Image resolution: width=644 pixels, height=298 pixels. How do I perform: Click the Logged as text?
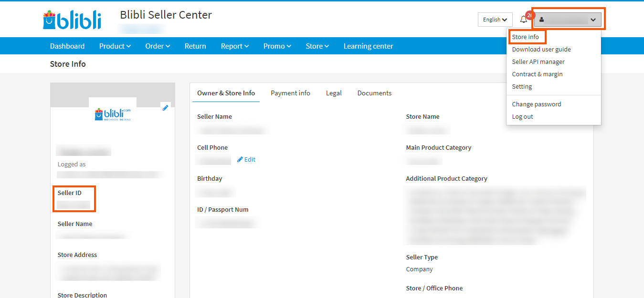[x=72, y=164]
